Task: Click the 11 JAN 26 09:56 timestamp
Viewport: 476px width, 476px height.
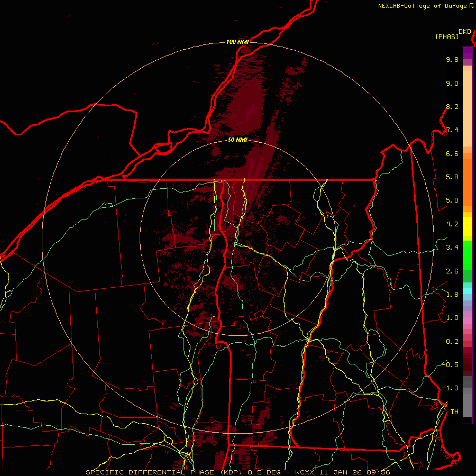Action: tap(354, 472)
